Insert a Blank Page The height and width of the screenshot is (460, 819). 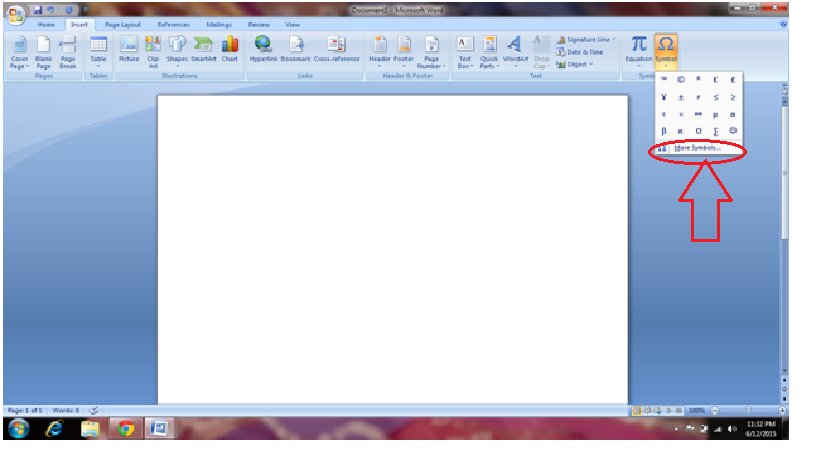pos(43,52)
